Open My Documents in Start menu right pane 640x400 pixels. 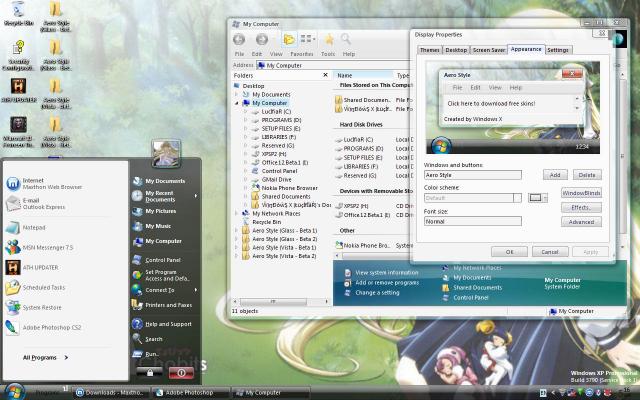click(x=159, y=181)
